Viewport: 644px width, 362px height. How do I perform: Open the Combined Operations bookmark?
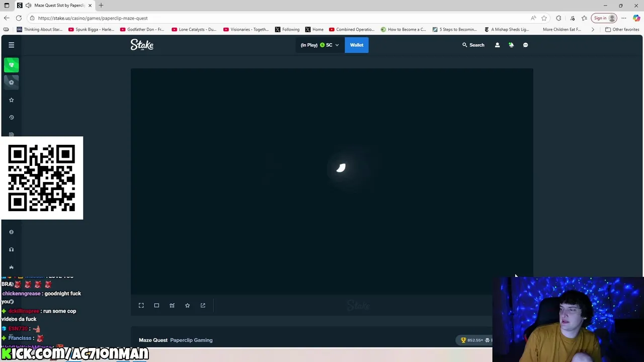352,29
